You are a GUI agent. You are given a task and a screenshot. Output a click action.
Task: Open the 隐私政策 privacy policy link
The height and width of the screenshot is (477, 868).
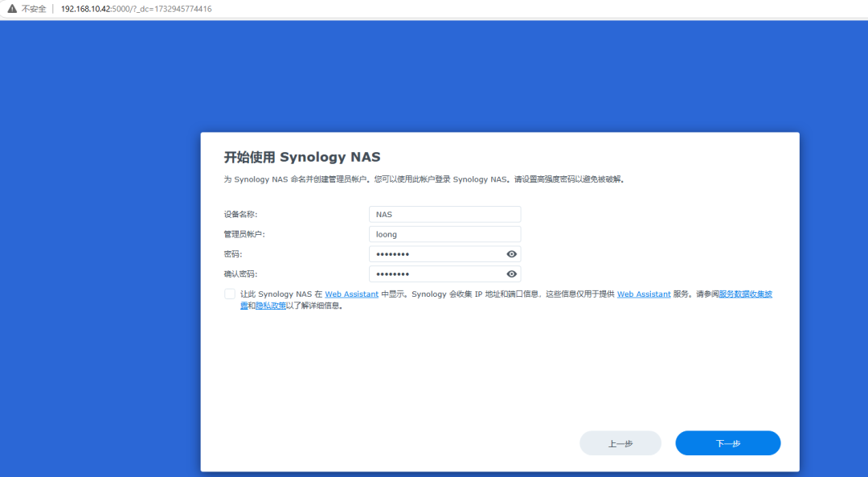point(270,306)
